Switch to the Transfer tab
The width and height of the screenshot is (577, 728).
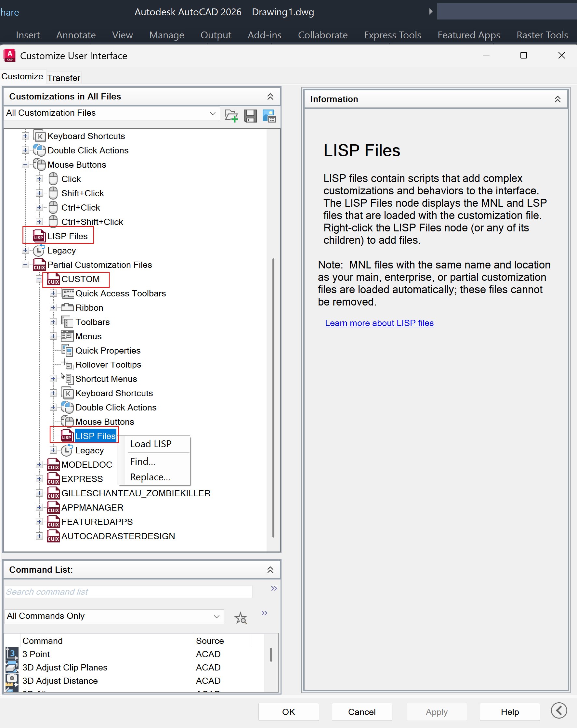tap(63, 77)
